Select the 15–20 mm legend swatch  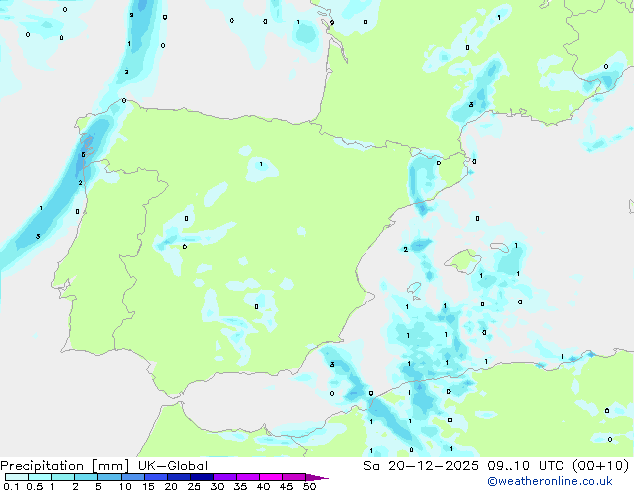155,477
